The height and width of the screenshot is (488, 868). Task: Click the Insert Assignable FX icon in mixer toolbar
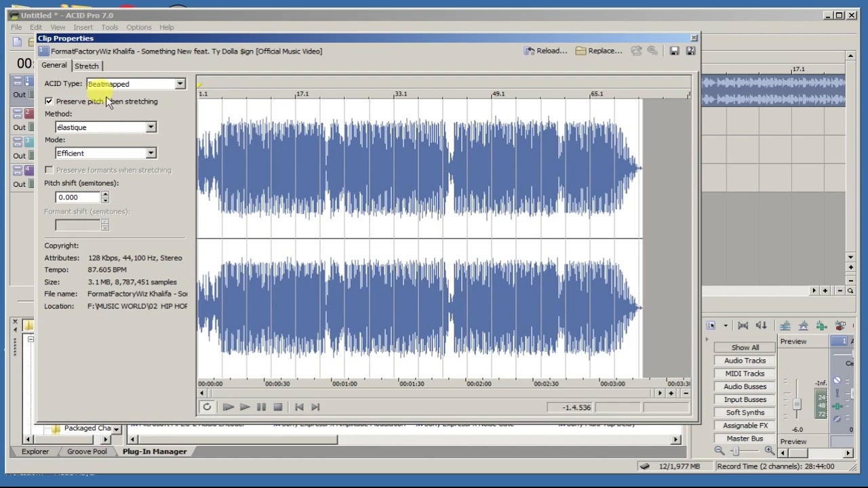click(x=822, y=326)
